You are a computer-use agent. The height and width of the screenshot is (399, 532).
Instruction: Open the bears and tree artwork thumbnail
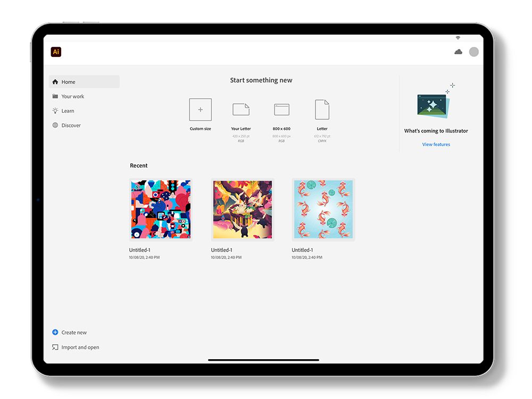tap(242, 209)
